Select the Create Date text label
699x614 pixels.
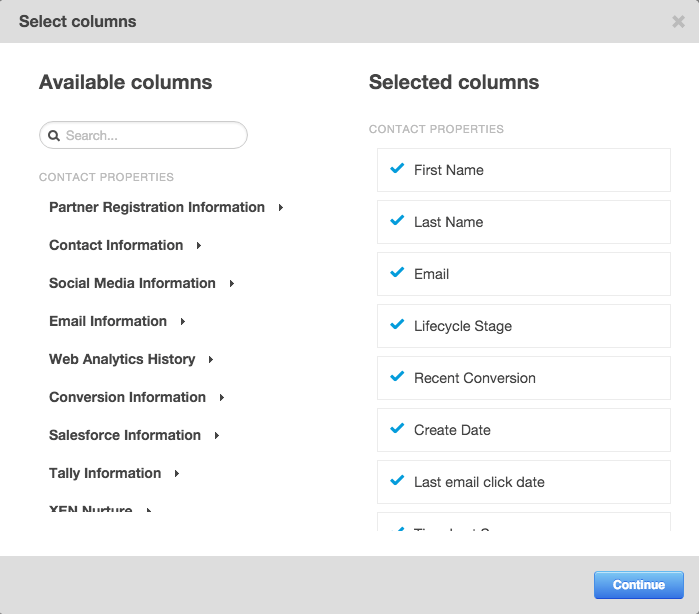[x=452, y=430]
